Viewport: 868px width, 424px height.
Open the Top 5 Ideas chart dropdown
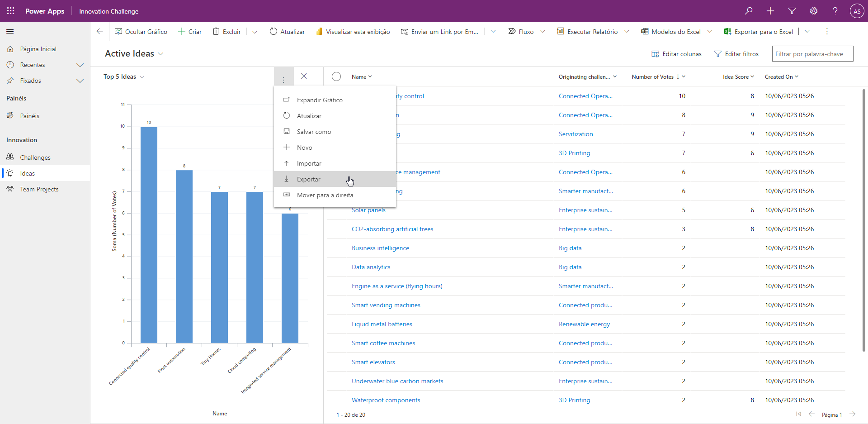(142, 77)
